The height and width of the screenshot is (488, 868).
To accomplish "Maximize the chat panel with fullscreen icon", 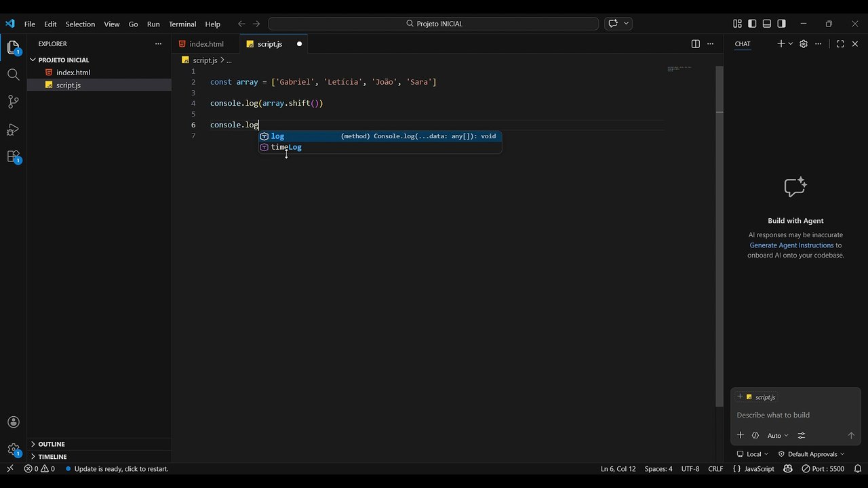I will 840,43.
